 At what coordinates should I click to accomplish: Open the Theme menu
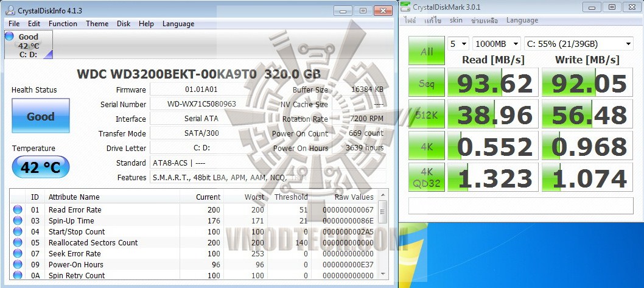coord(97,24)
